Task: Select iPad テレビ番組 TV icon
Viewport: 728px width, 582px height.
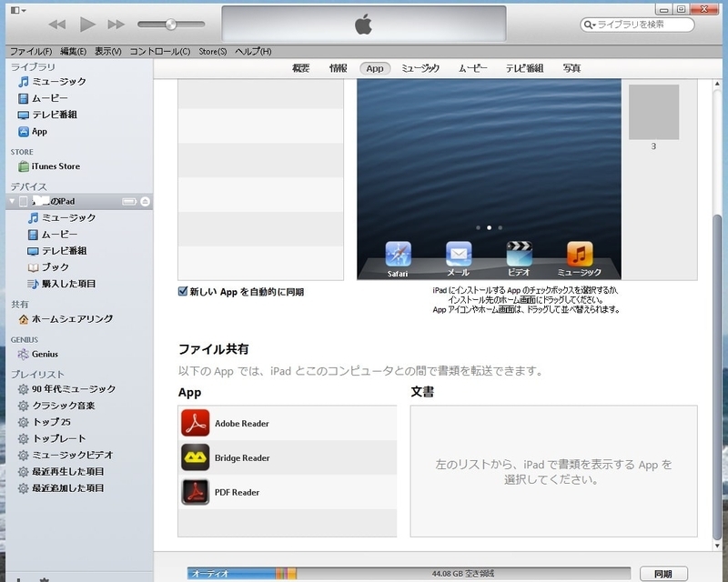Action: click(33, 251)
